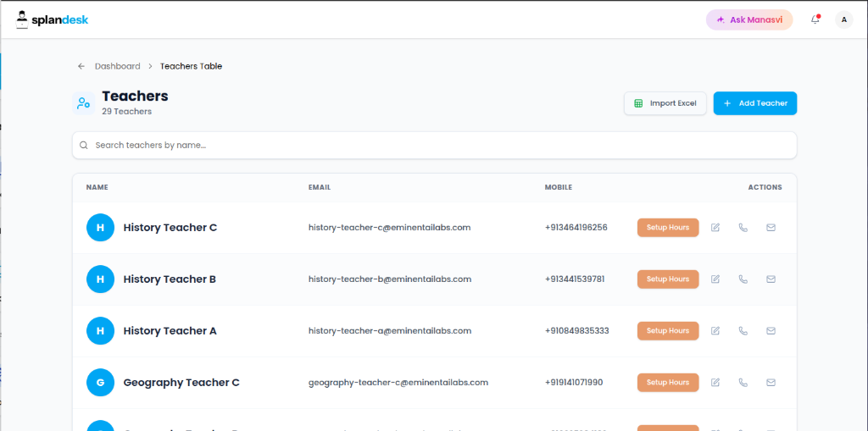Go to Dashboard breadcrumb link

point(117,66)
